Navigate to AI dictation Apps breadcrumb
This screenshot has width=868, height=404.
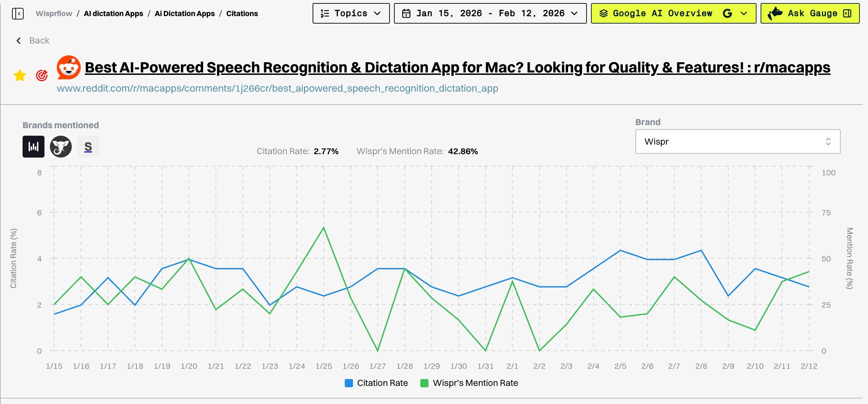click(x=114, y=14)
